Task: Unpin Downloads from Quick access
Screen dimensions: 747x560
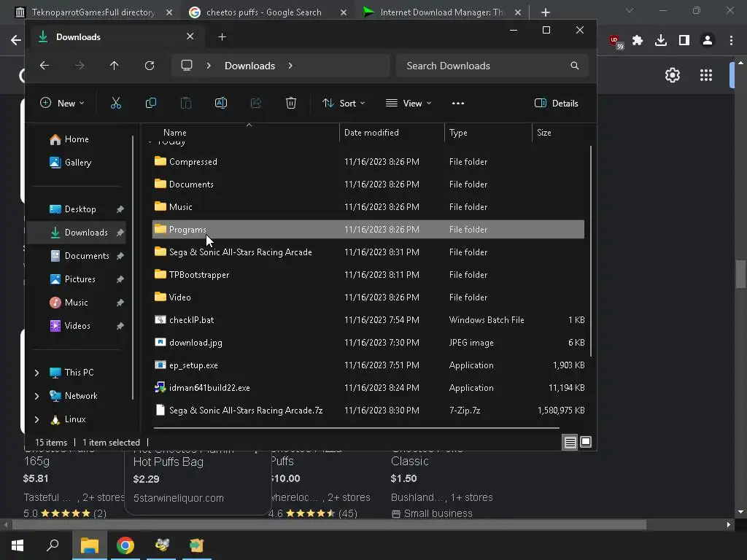Action: pyautogui.click(x=120, y=233)
